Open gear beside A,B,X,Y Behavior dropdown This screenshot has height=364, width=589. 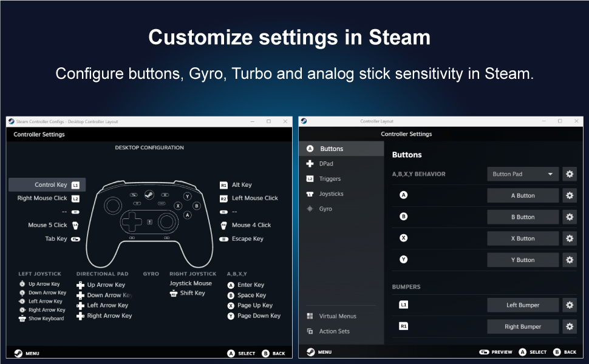[x=570, y=174]
